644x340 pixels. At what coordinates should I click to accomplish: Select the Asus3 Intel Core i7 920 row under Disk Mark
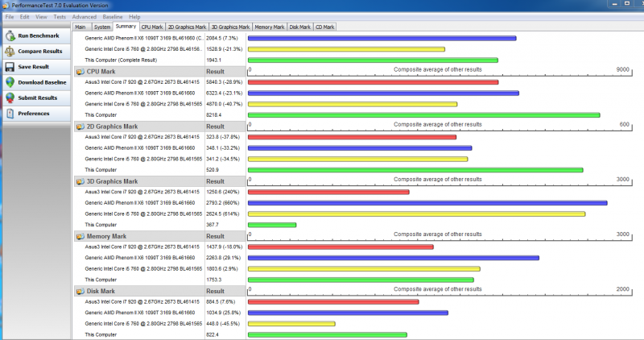tap(142, 301)
